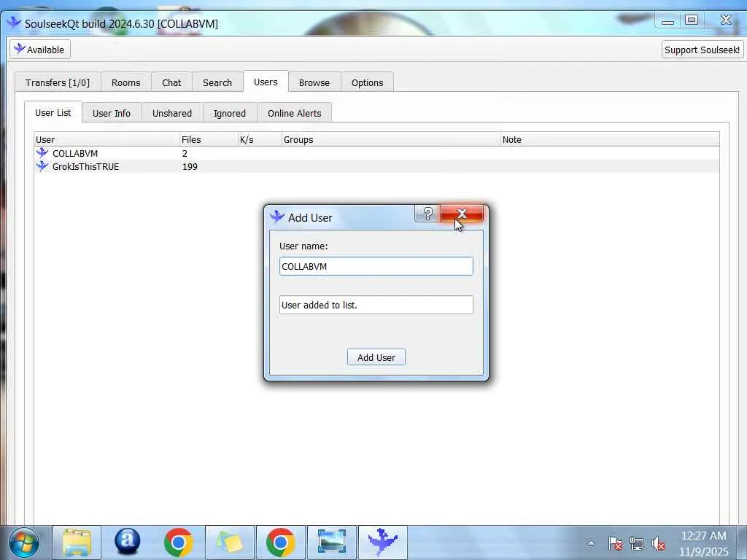
Task: Sort by the User column header
Action: pyautogui.click(x=107, y=139)
